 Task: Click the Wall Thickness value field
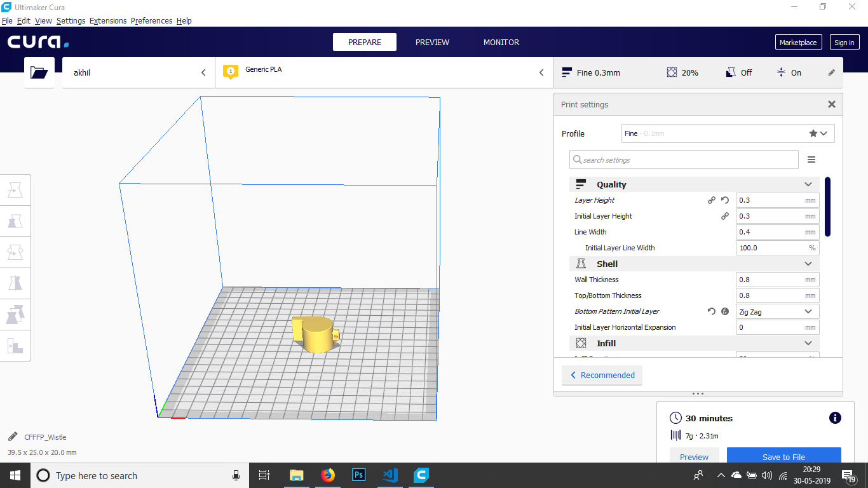[x=778, y=280]
